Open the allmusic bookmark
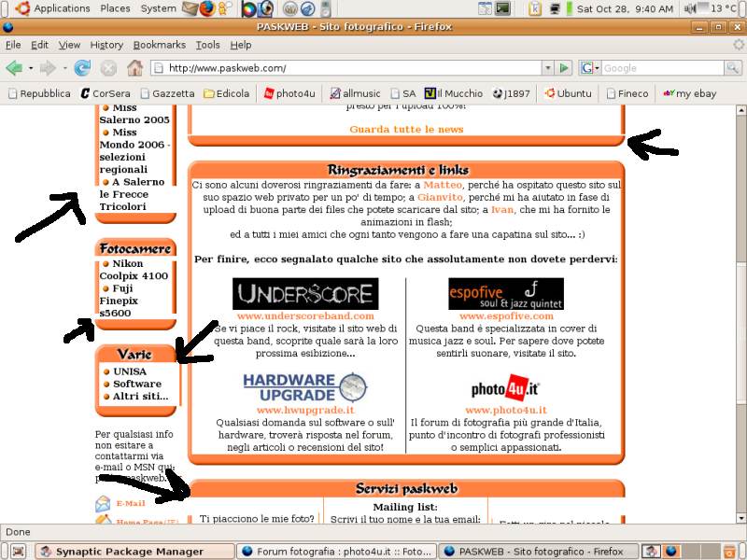The height and width of the screenshot is (560, 747). 356,93
